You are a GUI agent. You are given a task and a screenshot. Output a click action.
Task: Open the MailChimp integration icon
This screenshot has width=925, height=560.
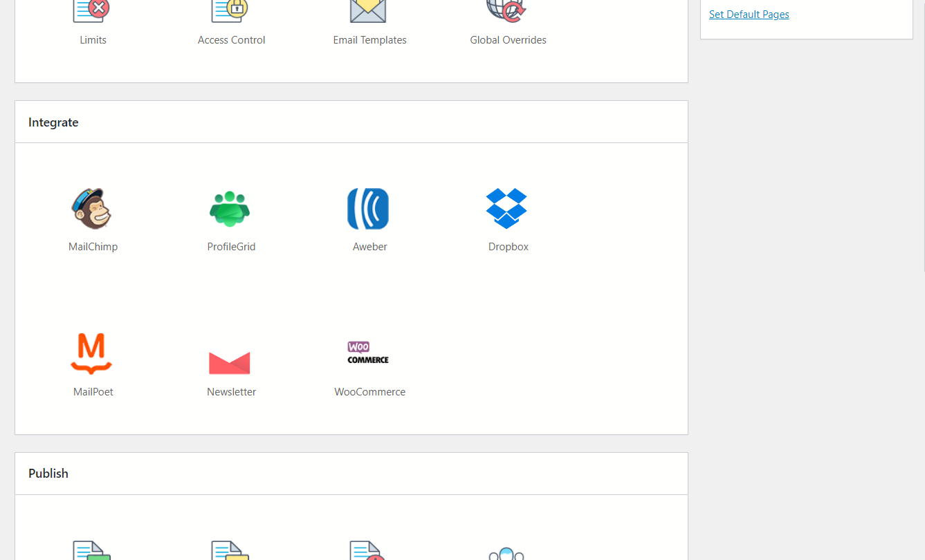click(x=92, y=209)
